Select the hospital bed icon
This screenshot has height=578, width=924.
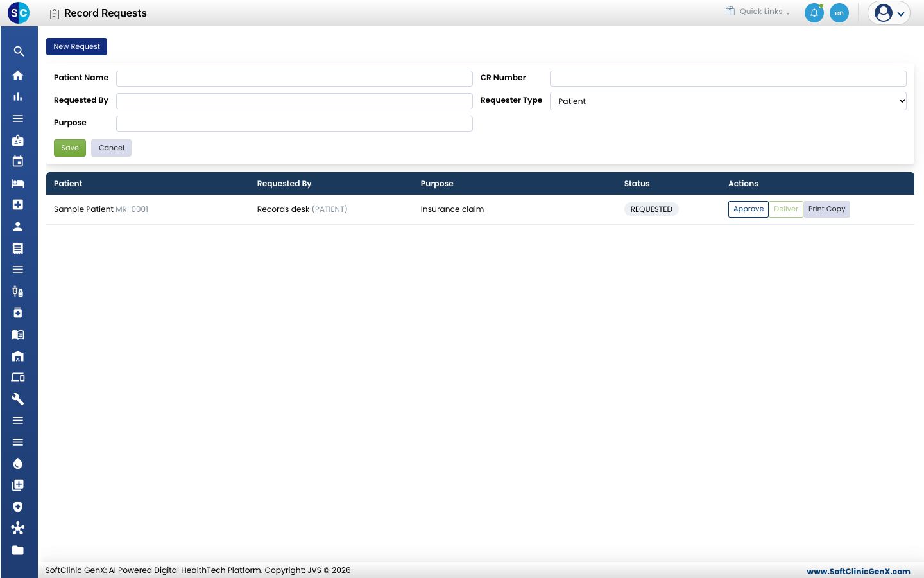pos(18,183)
